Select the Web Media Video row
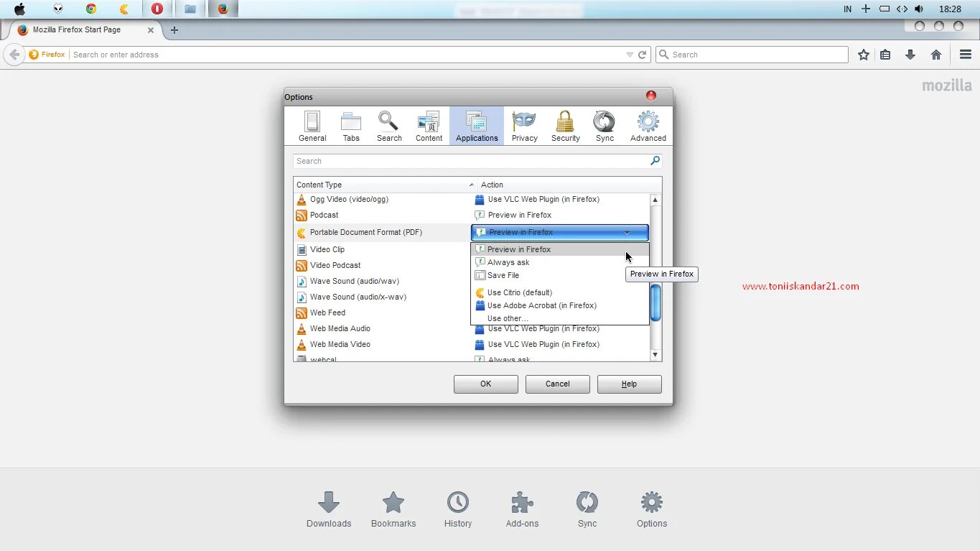 point(472,344)
